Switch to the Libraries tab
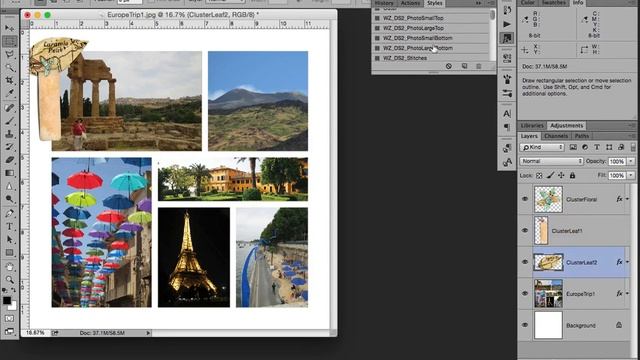 532,126
